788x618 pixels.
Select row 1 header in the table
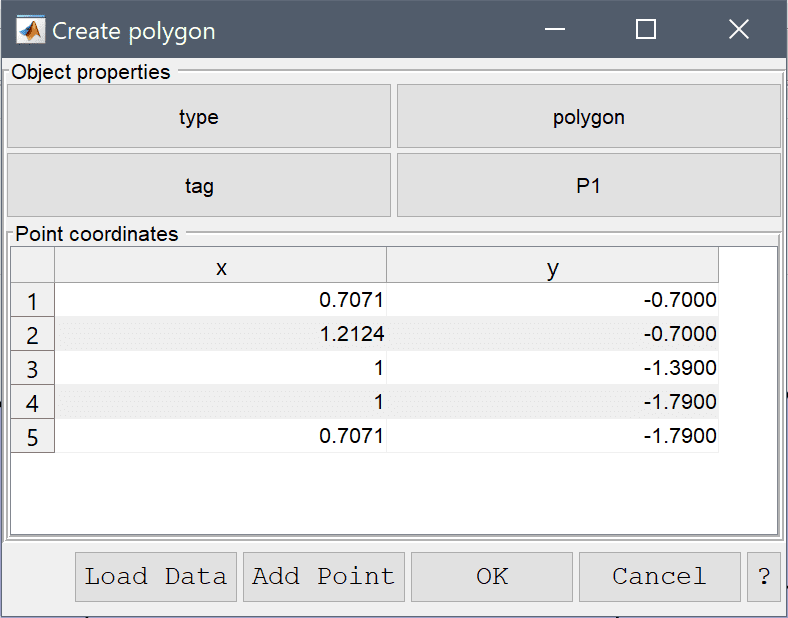coord(33,300)
